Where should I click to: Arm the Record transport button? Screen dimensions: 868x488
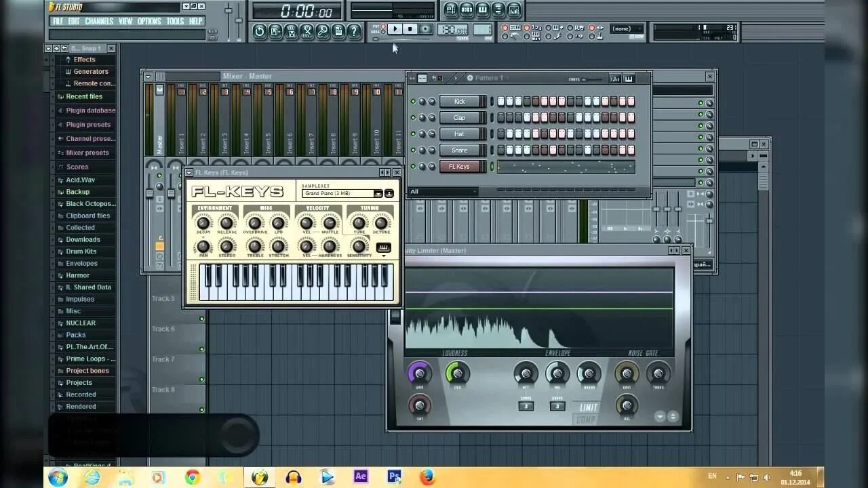click(x=425, y=29)
